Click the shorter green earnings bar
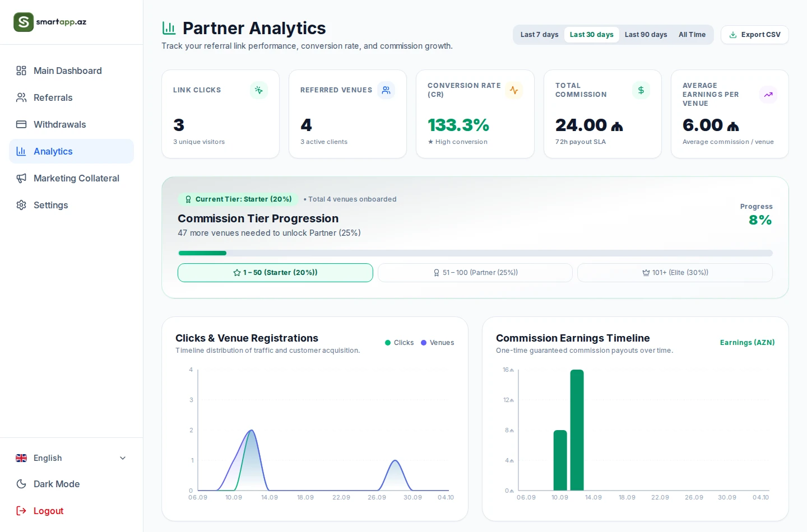Viewport: 807px width, 532px height. 560,460
